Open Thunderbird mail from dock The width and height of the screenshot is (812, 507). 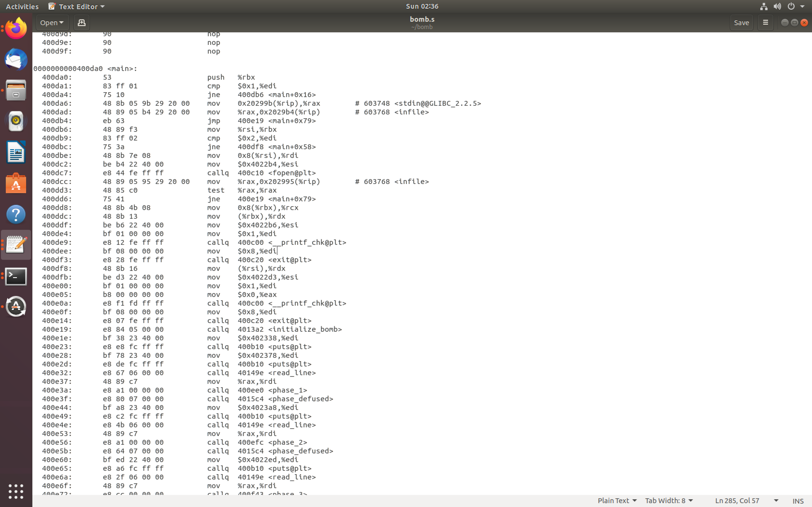(16, 59)
